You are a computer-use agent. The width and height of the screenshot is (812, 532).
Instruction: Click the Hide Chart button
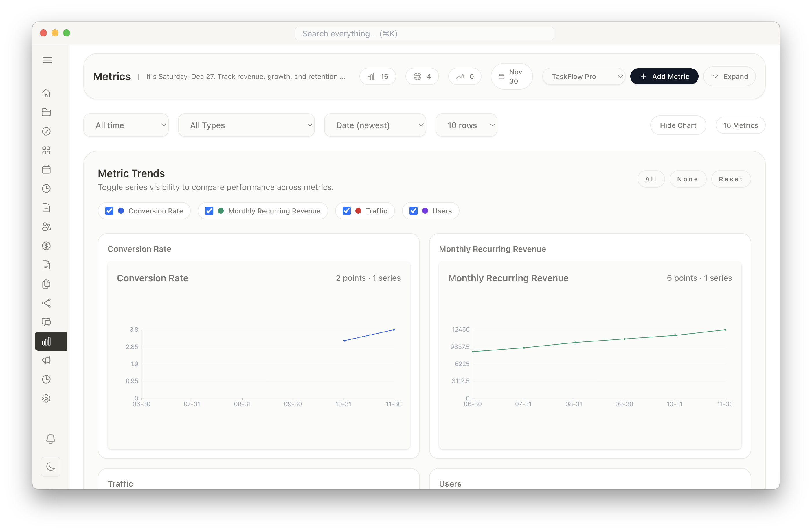click(x=678, y=125)
